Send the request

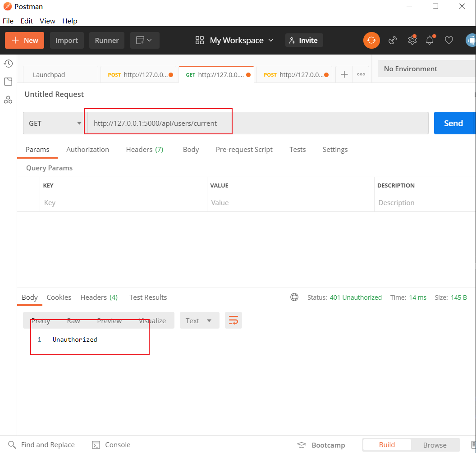454,123
